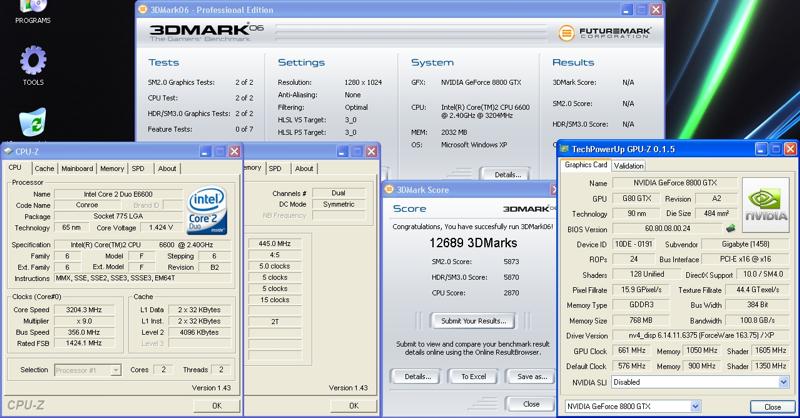Click Submit Your Results button
This screenshot has height=418, width=800.
tap(473, 321)
